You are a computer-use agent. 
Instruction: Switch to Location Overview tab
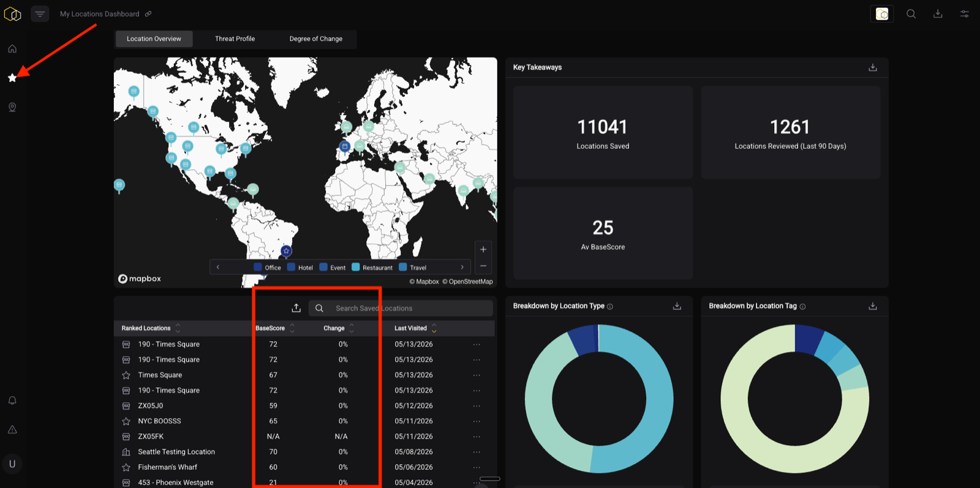pyautogui.click(x=154, y=39)
